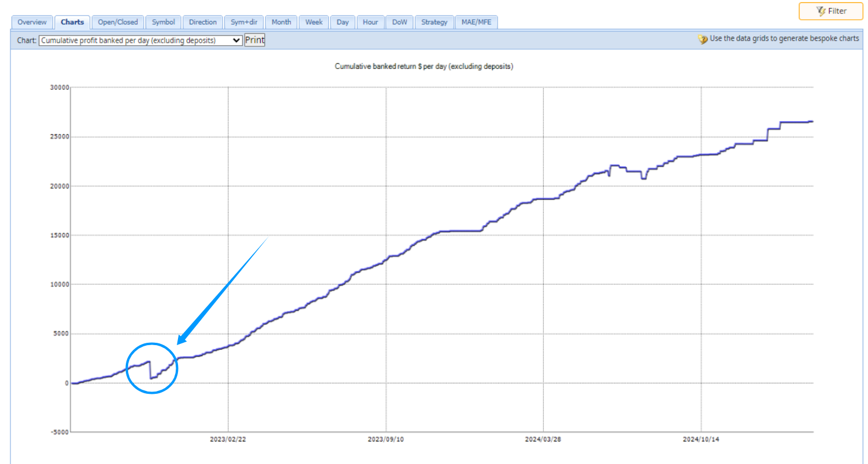Image resolution: width=868 pixels, height=464 pixels.
Task: Open the Chart type dropdown
Action: pyautogui.click(x=140, y=40)
